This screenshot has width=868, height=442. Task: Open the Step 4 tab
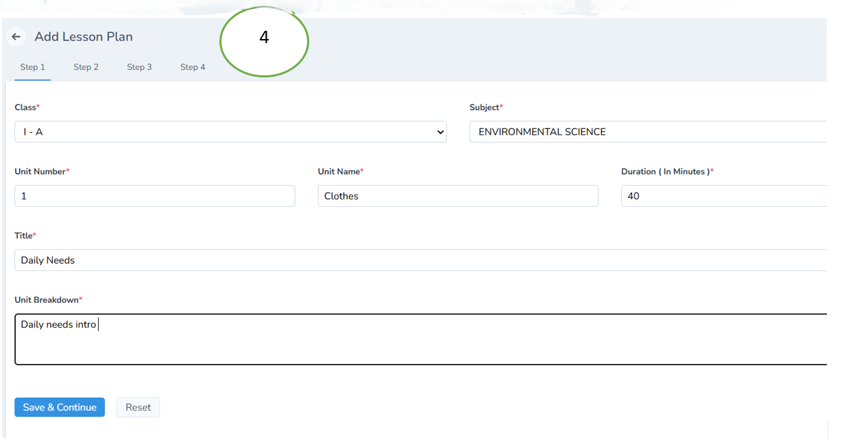pyautogui.click(x=193, y=66)
